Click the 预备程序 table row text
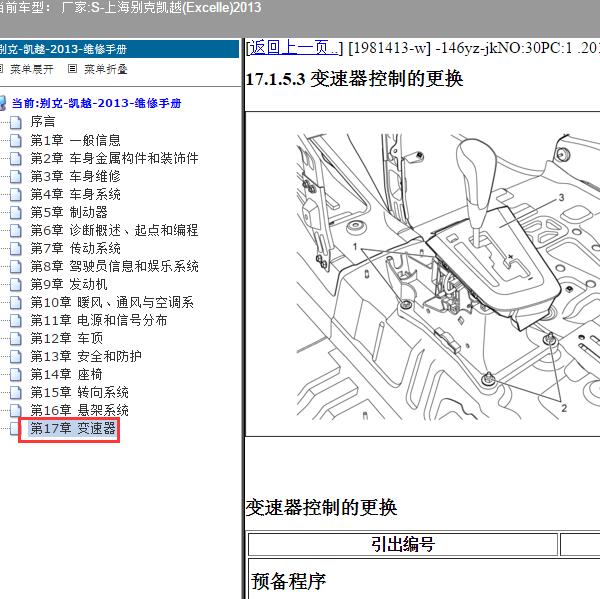Screen dimensions: 600x599 click(288, 581)
